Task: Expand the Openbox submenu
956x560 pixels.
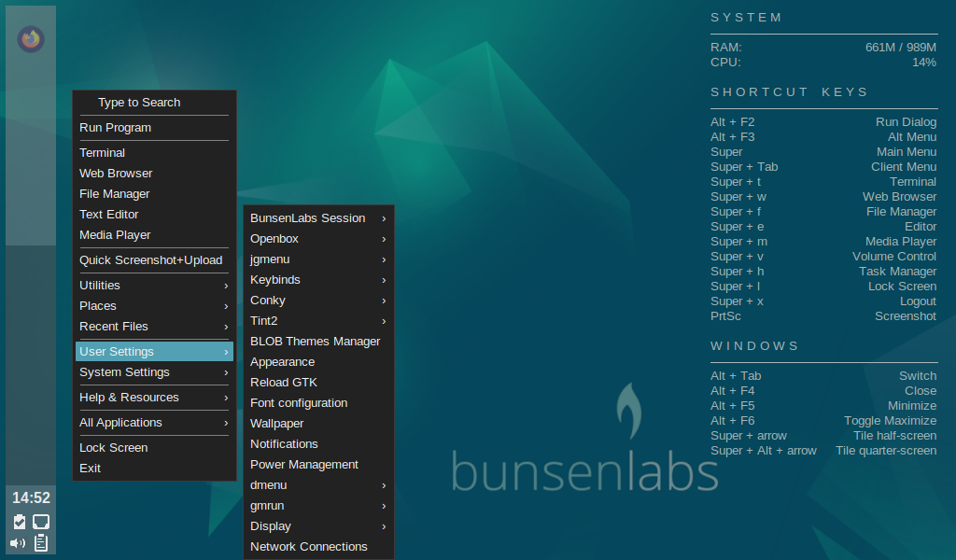Action: (318, 239)
